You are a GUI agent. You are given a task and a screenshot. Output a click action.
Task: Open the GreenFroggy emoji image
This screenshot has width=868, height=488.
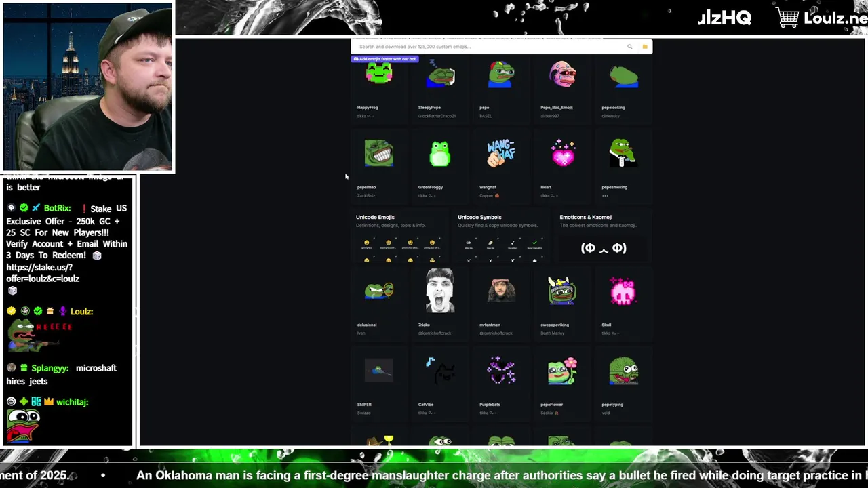pyautogui.click(x=440, y=153)
